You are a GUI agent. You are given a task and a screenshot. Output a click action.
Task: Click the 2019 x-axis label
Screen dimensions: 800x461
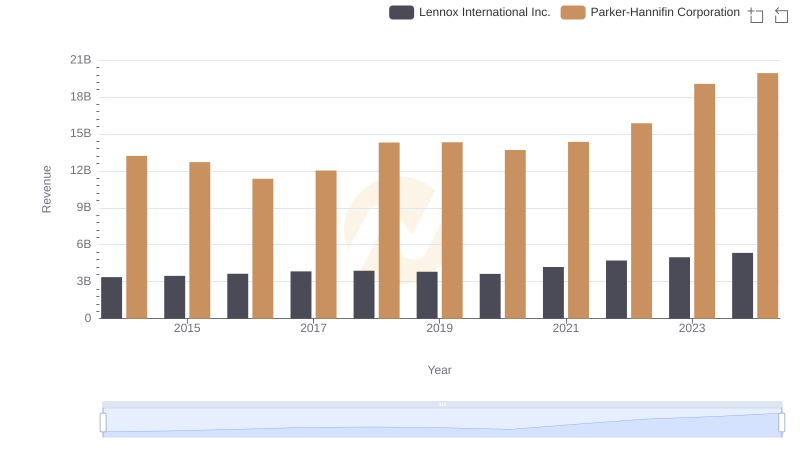[x=439, y=328]
